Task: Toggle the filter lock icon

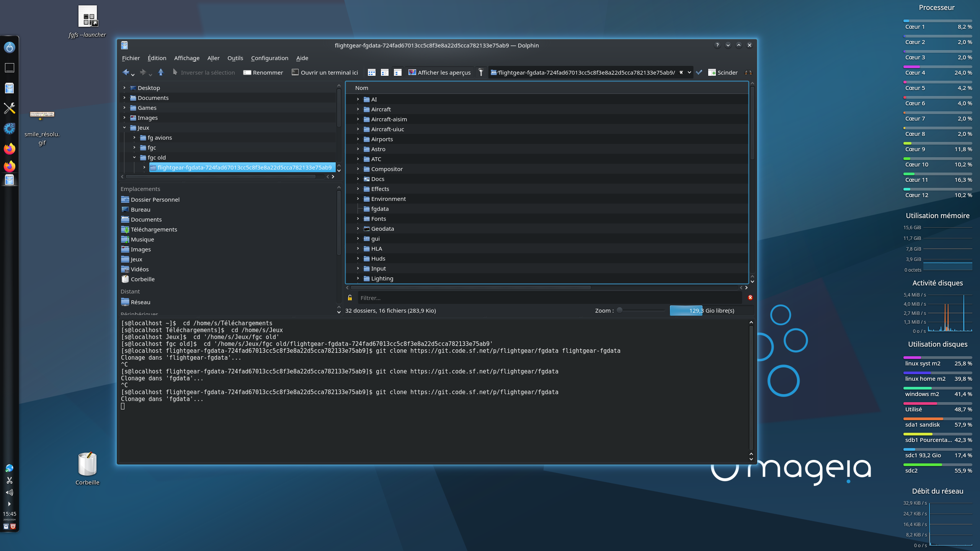Action: (350, 298)
